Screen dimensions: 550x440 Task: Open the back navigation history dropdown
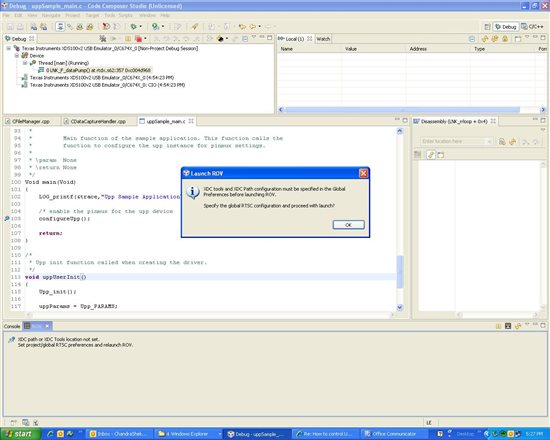pyautogui.click(x=260, y=27)
